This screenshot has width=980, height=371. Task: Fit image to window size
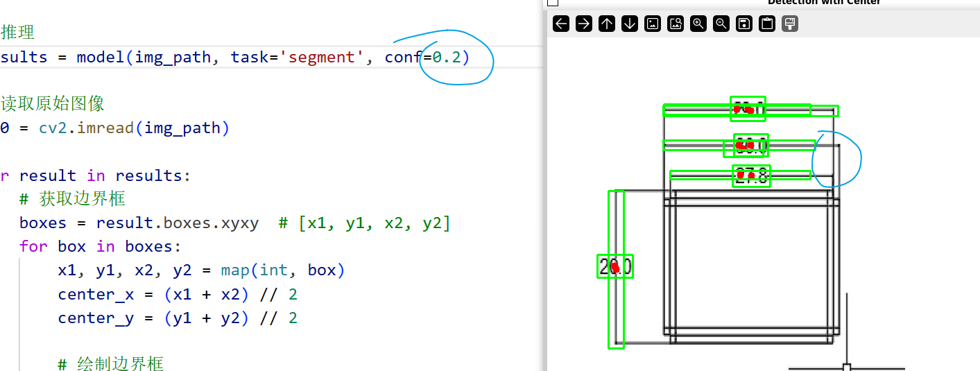(x=676, y=24)
